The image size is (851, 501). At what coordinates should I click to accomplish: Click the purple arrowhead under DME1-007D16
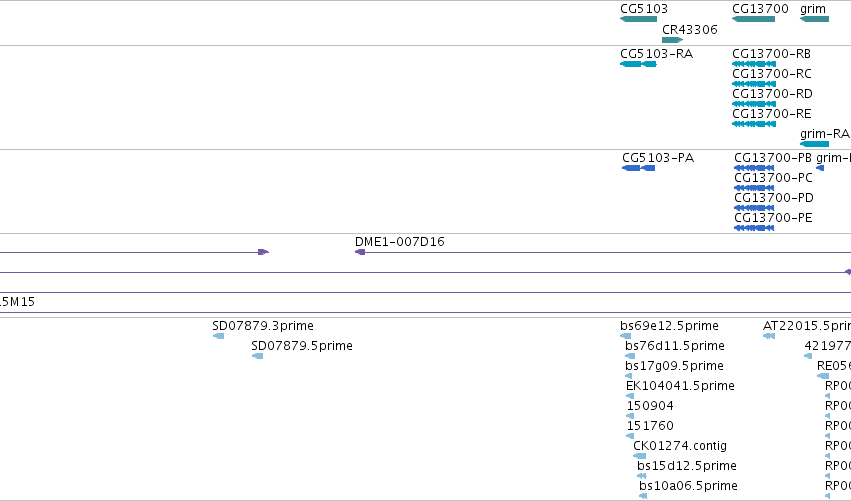coord(360,252)
